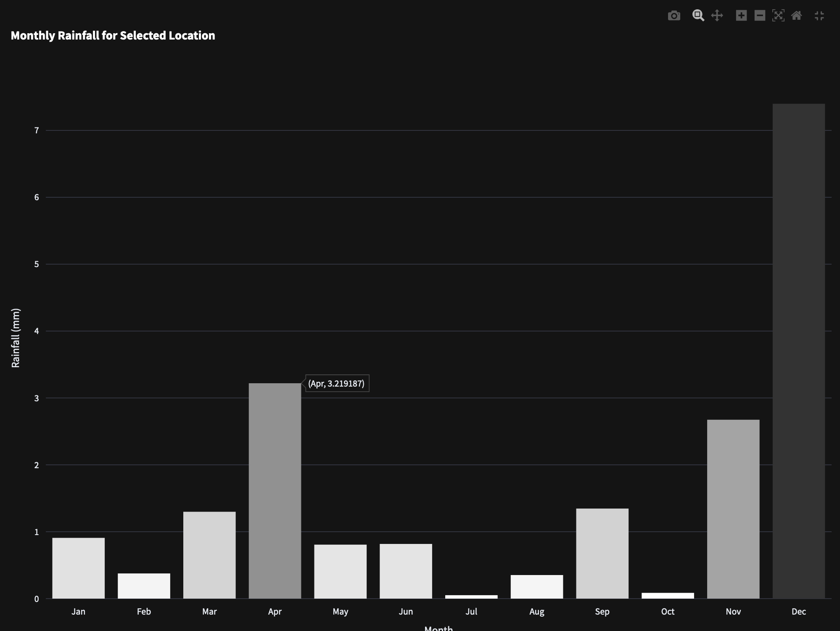Click the August rainfall bar
Screen dimensions: 840x631
[536, 586]
